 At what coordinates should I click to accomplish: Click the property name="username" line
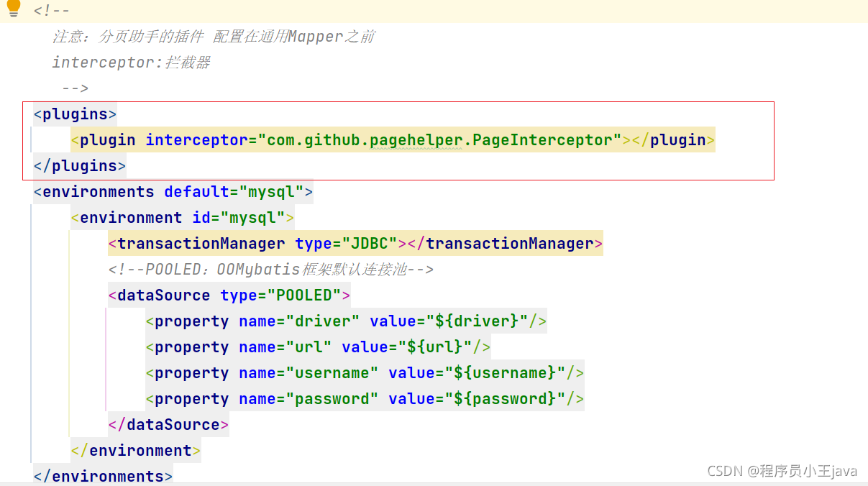365,372
